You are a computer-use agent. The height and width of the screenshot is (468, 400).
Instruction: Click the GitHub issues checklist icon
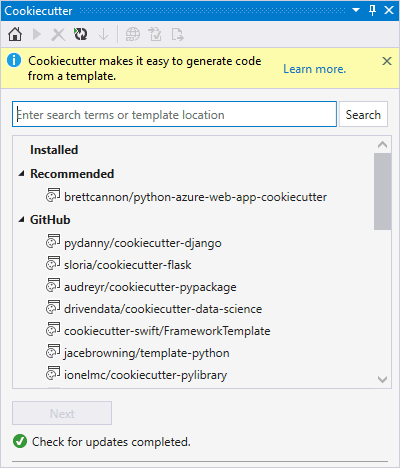coord(155,34)
